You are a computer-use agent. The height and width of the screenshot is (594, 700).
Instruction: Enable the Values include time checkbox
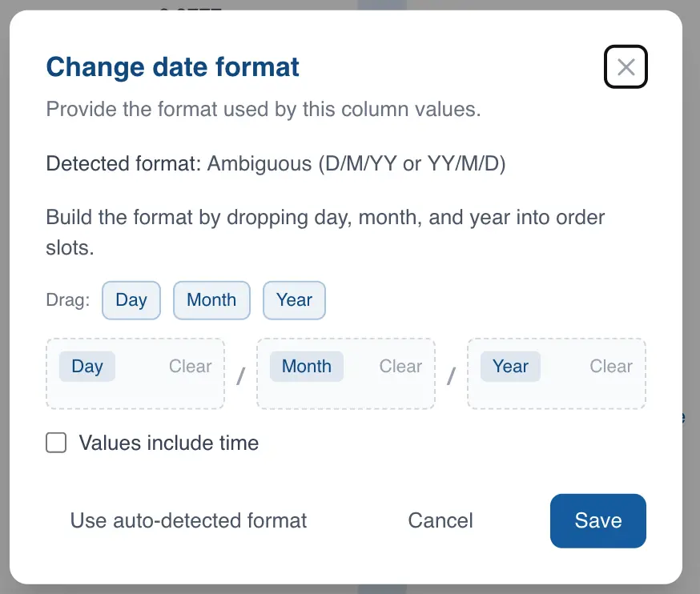point(56,443)
